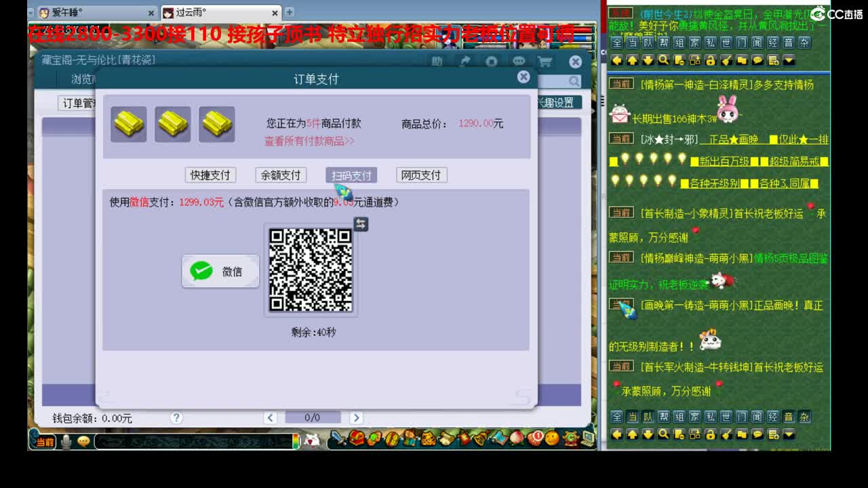Image resolution: width=868 pixels, height=488 pixels.
Task: Click the broom clear icon in the upper chat toolbar
Action: pyautogui.click(x=726, y=60)
